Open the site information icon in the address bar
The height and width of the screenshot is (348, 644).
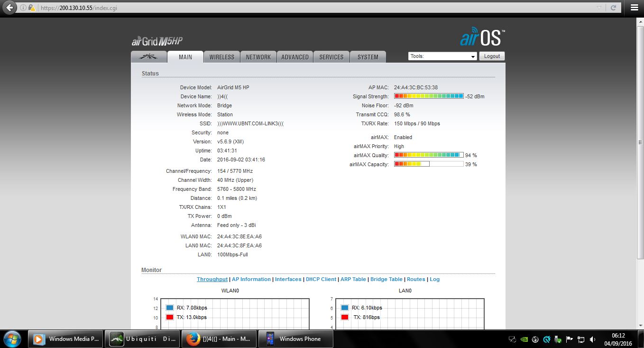(x=23, y=8)
